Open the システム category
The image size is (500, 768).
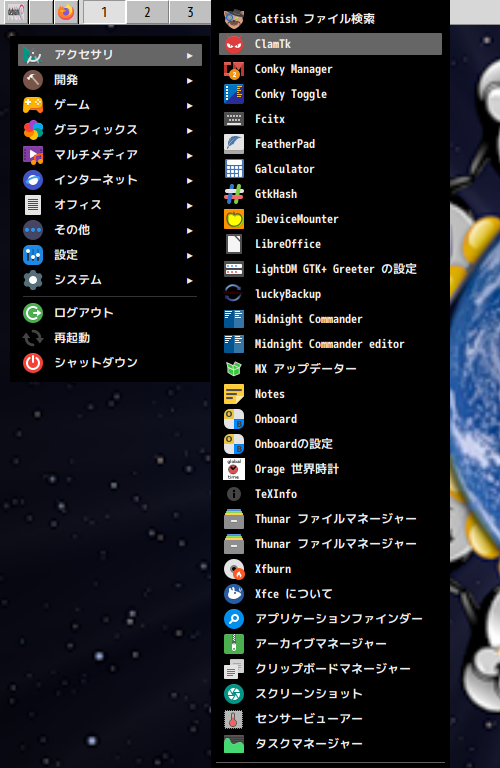coord(110,280)
